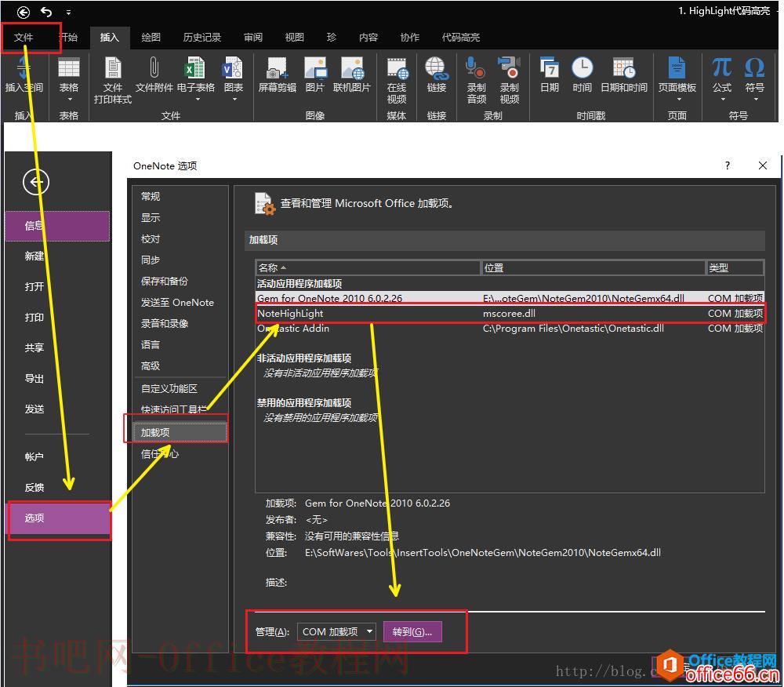Open the quick access toolbar customize arrow
This screenshot has width=784, height=687.
pyautogui.click(x=68, y=12)
